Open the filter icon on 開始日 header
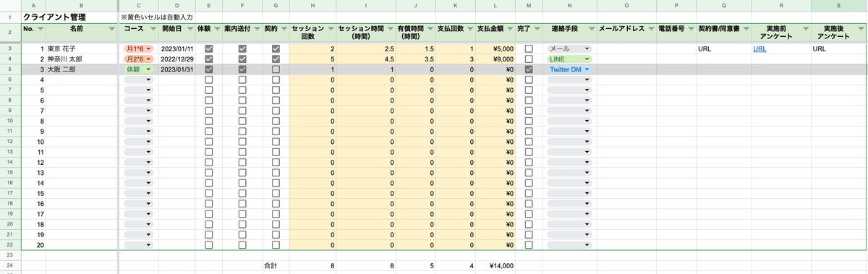 pyautogui.click(x=190, y=29)
